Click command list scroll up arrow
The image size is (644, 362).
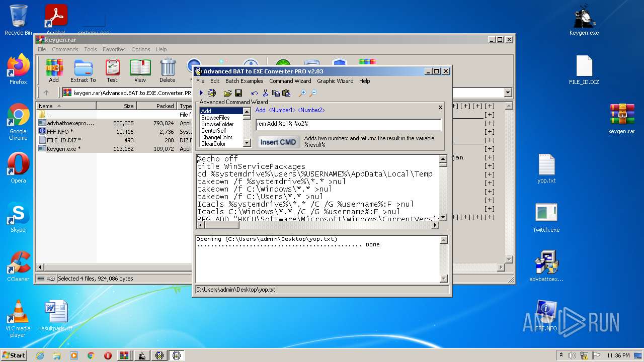(x=247, y=112)
